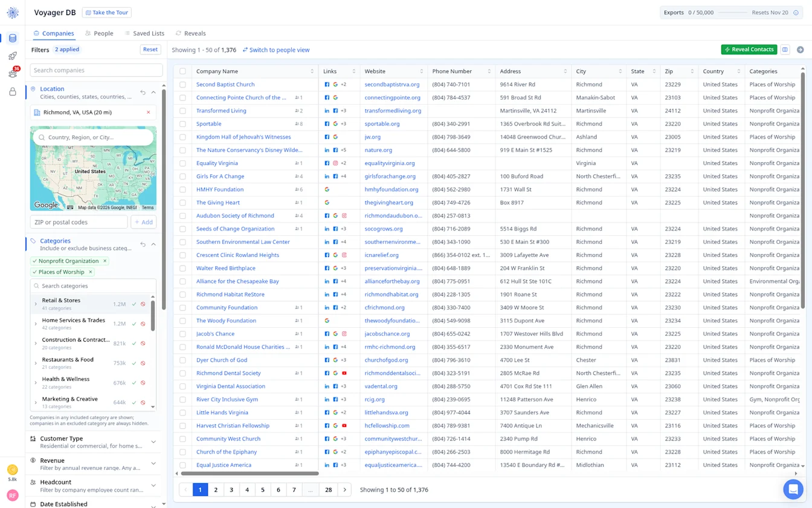Exclude the Home Services & Trades category

pos(143,324)
